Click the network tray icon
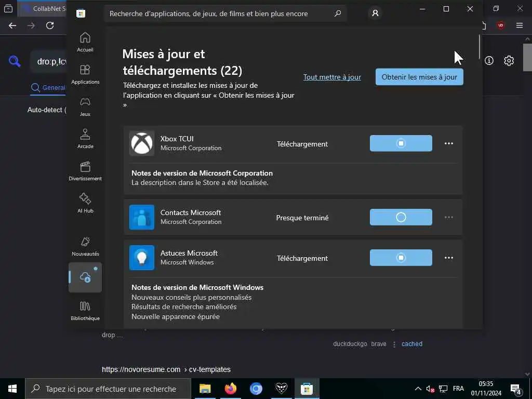The height and width of the screenshot is (399, 532). [443, 389]
